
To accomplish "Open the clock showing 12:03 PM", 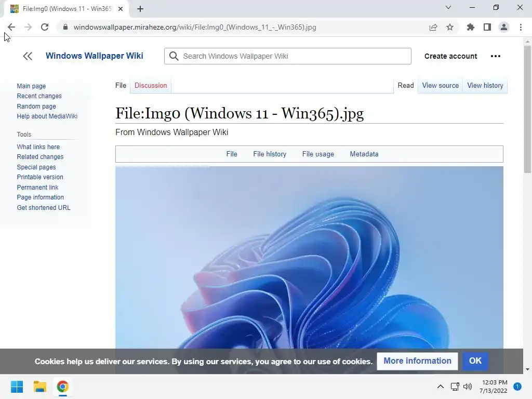I will click(x=494, y=387).
